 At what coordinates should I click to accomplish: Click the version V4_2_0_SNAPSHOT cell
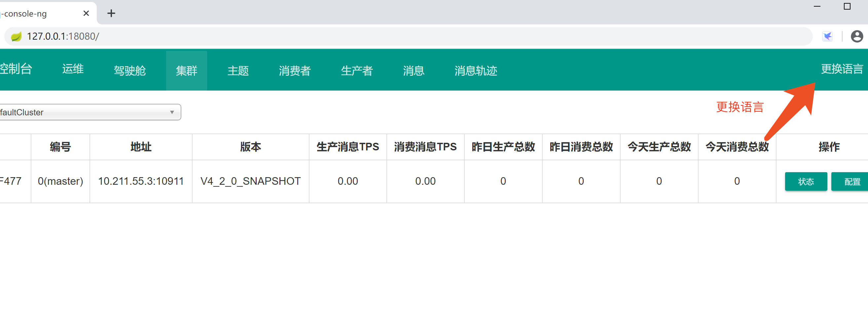(250, 181)
